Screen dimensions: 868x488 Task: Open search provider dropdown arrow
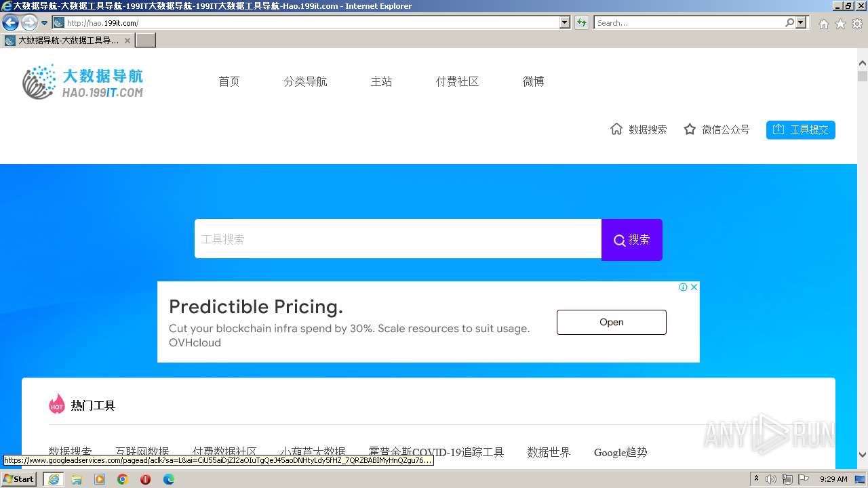coord(802,22)
